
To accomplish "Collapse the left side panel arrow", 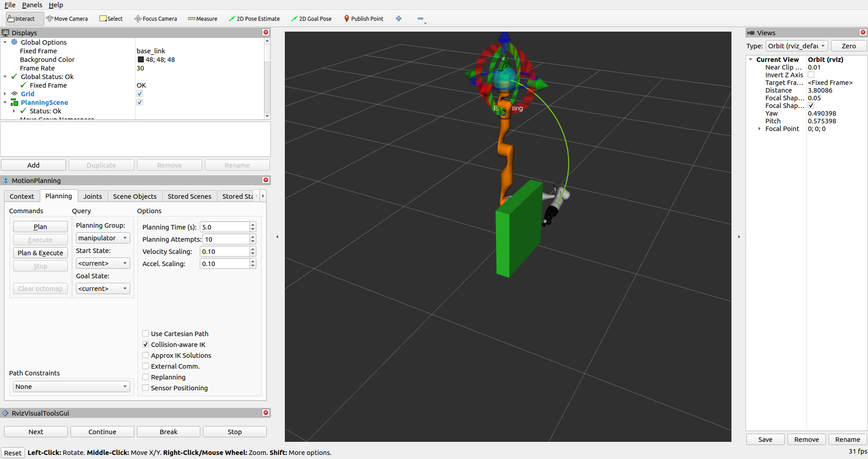I will coord(277,237).
